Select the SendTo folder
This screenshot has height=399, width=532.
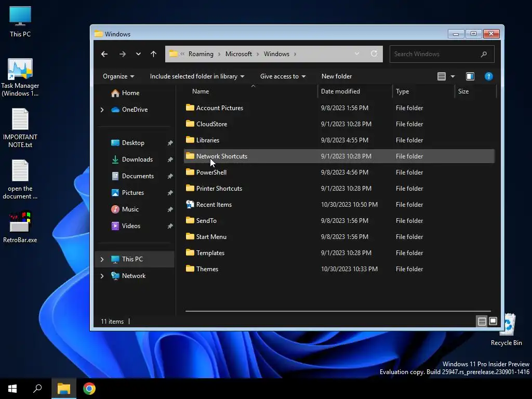pyautogui.click(x=339, y=220)
